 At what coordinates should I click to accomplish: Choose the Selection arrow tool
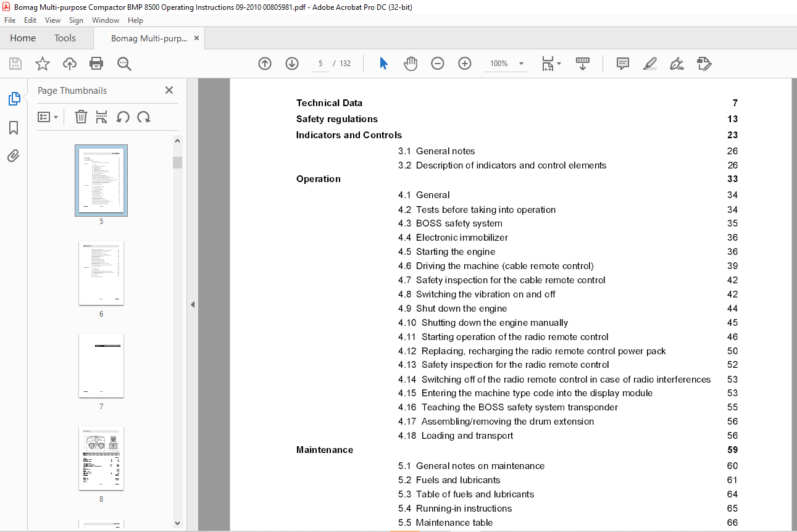pyautogui.click(x=383, y=64)
